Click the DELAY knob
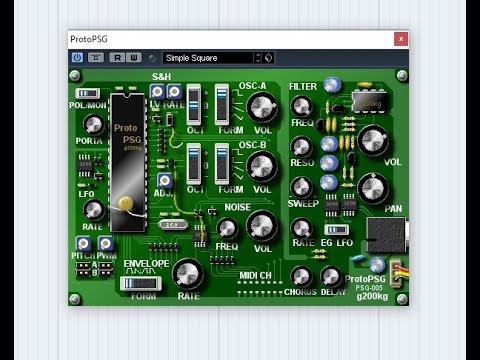 [x=331, y=276]
